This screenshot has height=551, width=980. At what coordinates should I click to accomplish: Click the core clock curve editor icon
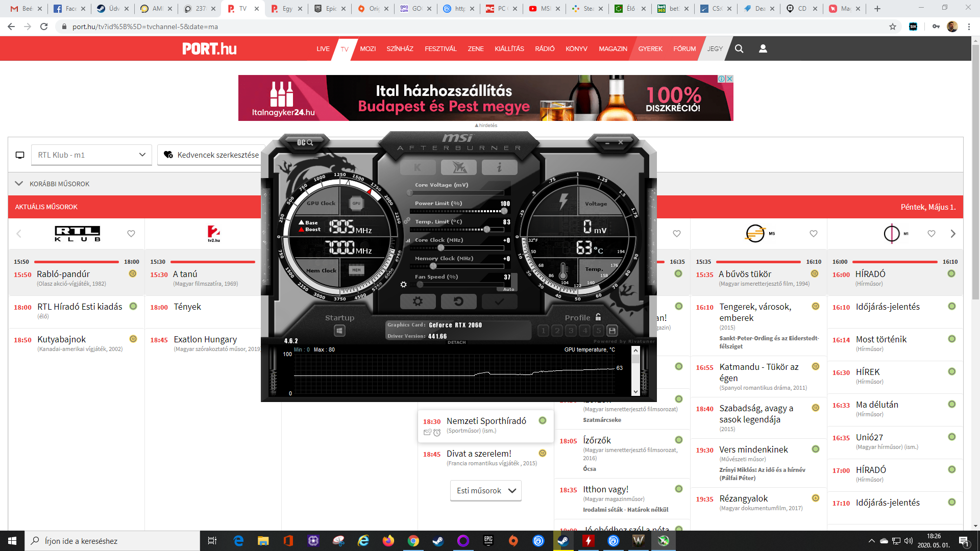pyautogui.click(x=408, y=240)
